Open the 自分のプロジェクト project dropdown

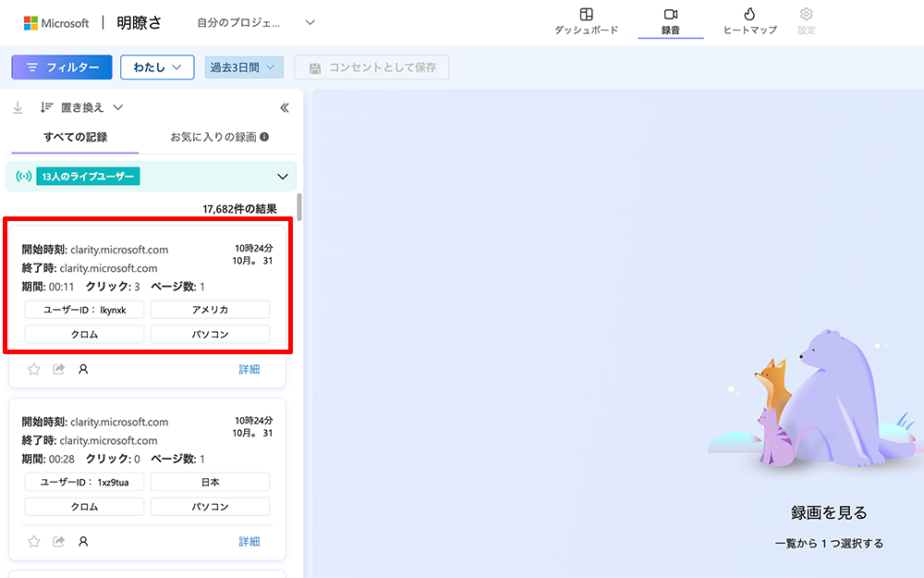256,22
